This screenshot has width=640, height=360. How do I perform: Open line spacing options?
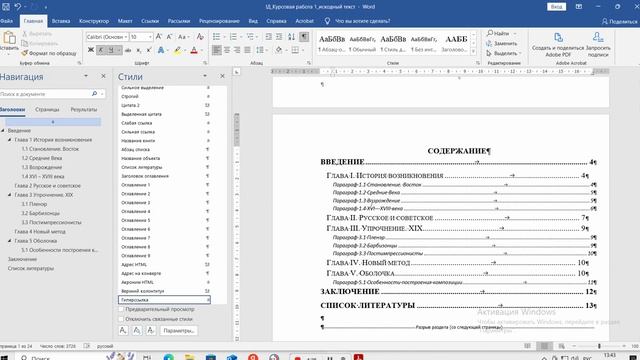(x=260, y=50)
